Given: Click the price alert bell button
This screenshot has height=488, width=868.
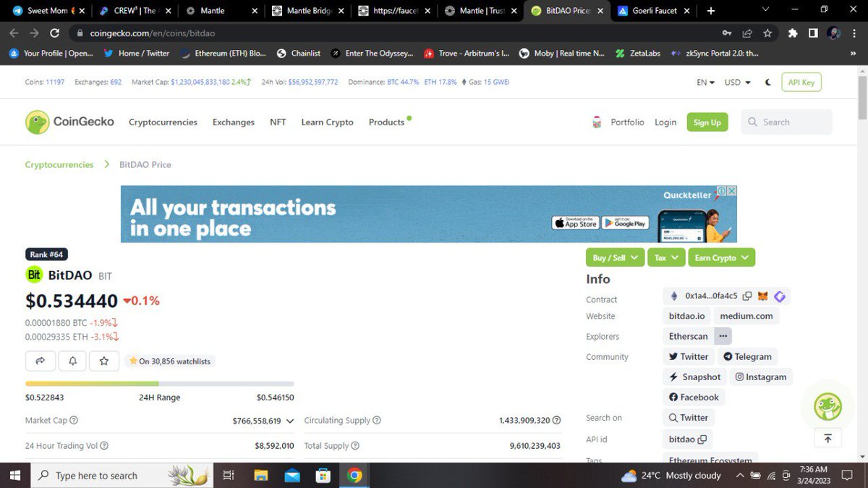Looking at the screenshot, I should [x=72, y=361].
